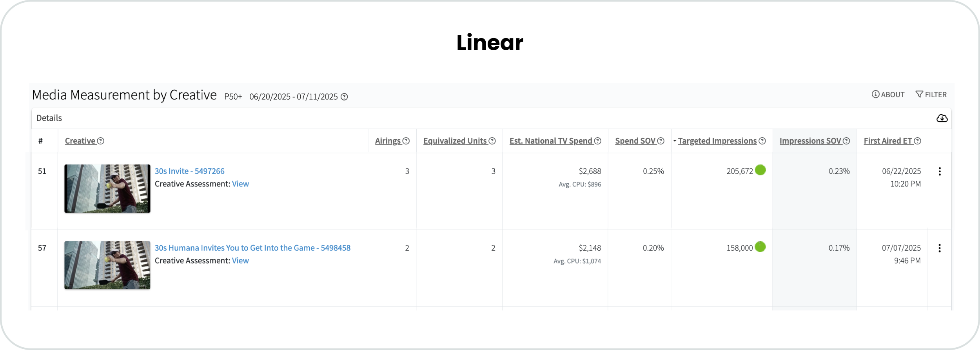Click green pie indicator next to 158,000
Screen dimensions: 980x350
(760, 247)
